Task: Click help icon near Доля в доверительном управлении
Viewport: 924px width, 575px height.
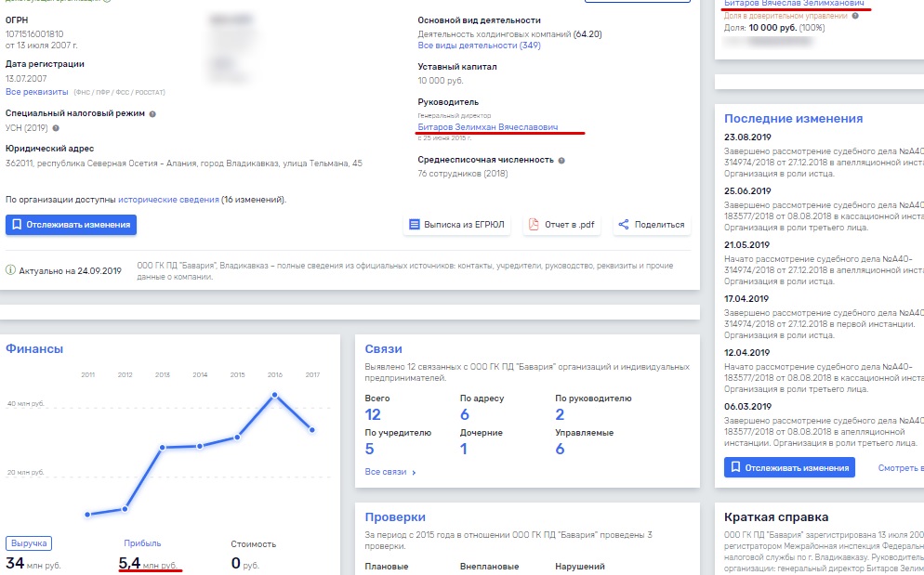Action: 855,16
